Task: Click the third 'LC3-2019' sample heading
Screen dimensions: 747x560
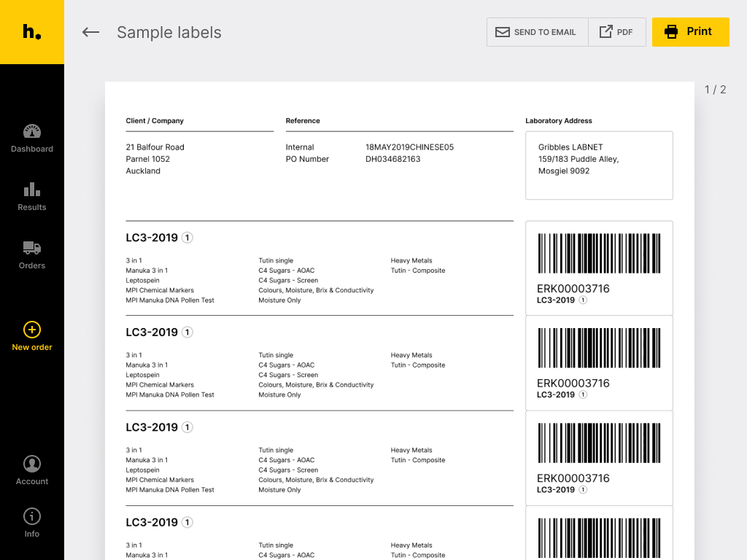Action: (152, 427)
